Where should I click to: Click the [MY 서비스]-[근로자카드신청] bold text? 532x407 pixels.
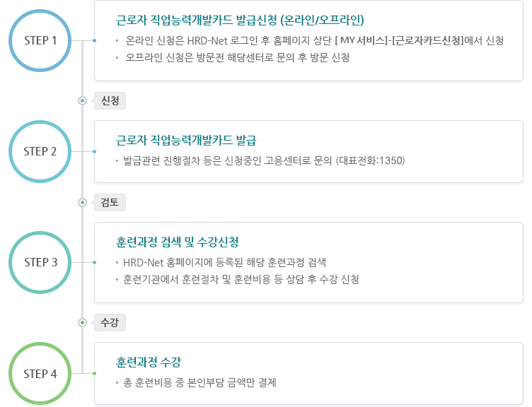click(x=399, y=41)
